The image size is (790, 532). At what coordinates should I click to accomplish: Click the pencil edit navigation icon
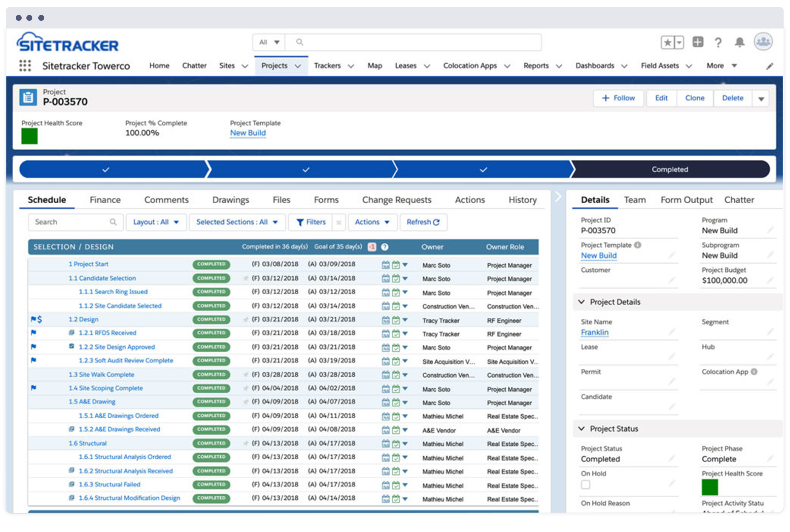[x=770, y=66]
